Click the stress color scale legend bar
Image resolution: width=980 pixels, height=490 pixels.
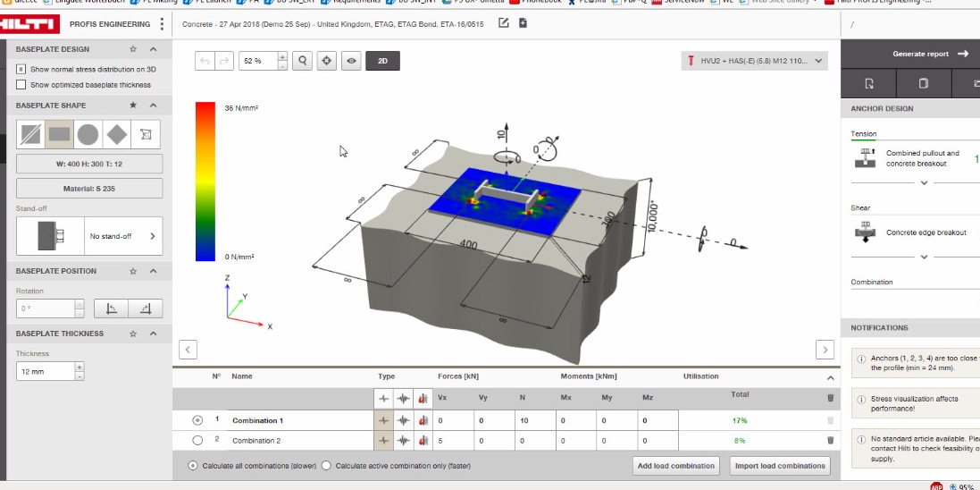click(x=205, y=182)
